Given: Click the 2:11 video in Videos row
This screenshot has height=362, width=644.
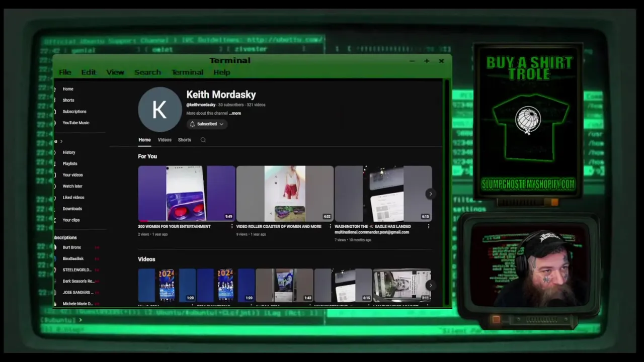Looking at the screenshot, I should pyautogui.click(x=401, y=285).
